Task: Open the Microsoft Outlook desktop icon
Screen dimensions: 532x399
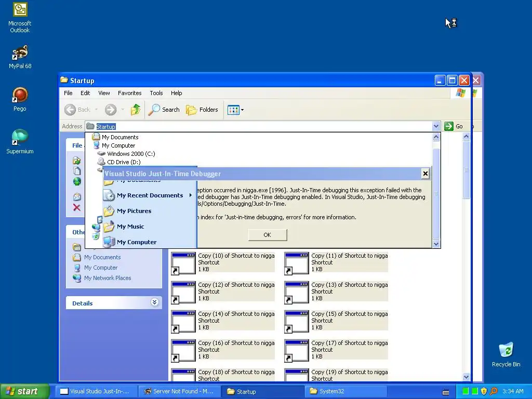Action: point(20,18)
